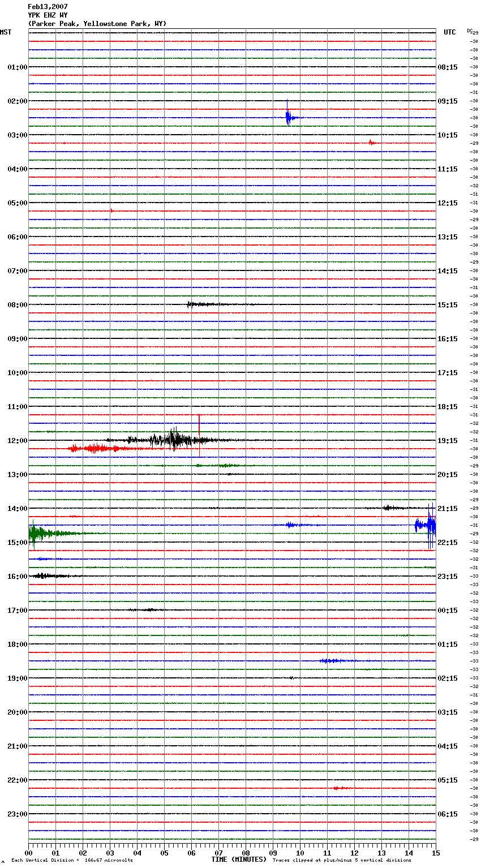Select the x-axis minute tick label 15

point(436,853)
